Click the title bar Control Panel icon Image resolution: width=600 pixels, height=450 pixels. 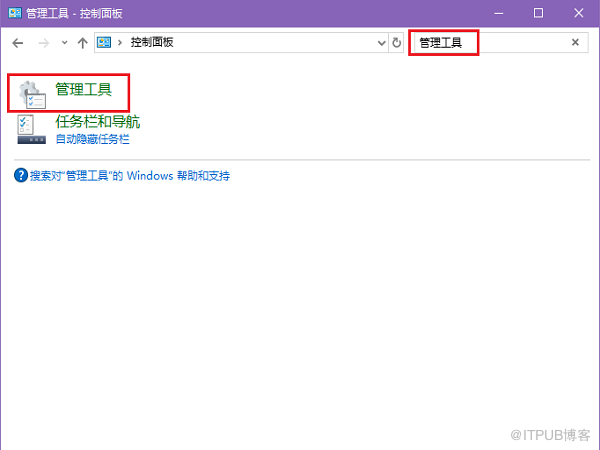(x=15, y=13)
